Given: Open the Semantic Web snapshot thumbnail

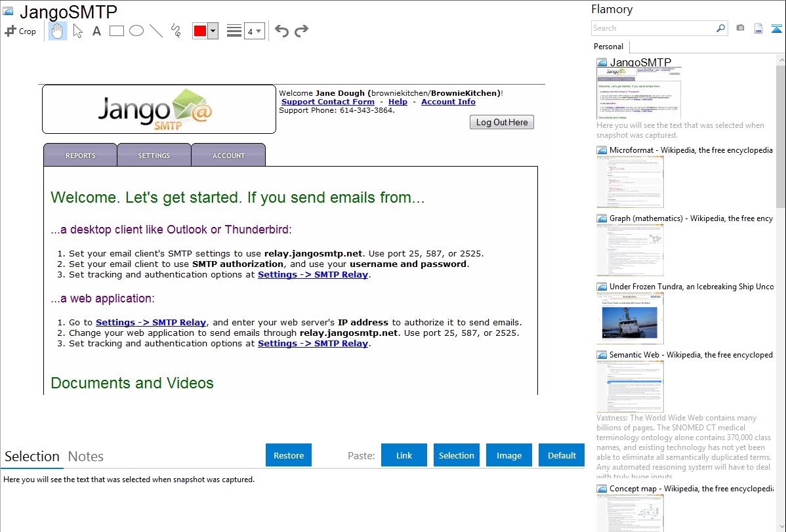Looking at the screenshot, I should pyautogui.click(x=630, y=386).
